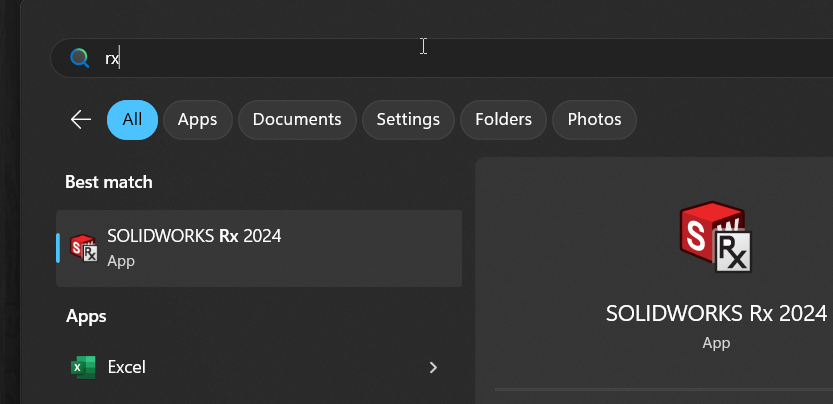The width and height of the screenshot is (833, 404).
Task: Click the back arrow icon
Action: point(81,120)
